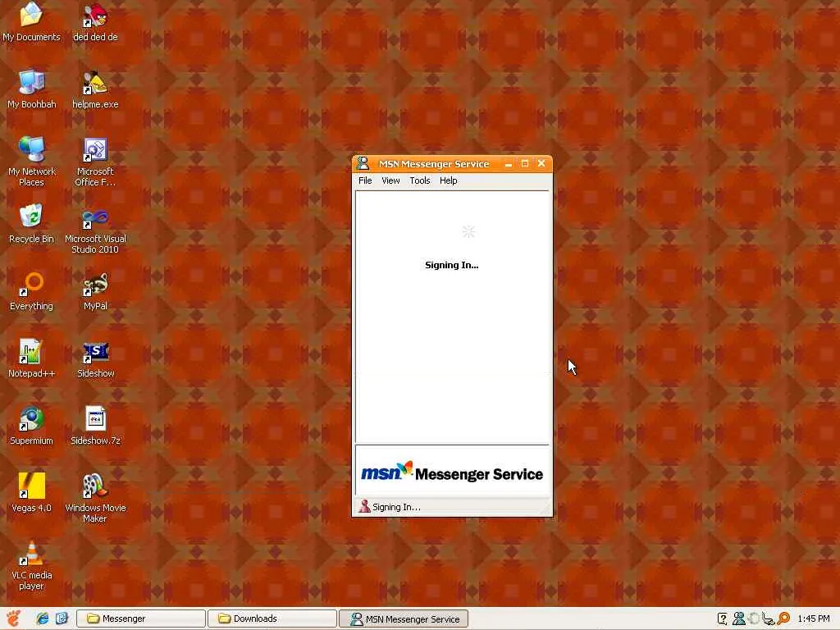This screenshot has height=630, width=840.
Task: Open the View menu in MSN Messenger
Action: pos(390,180)
